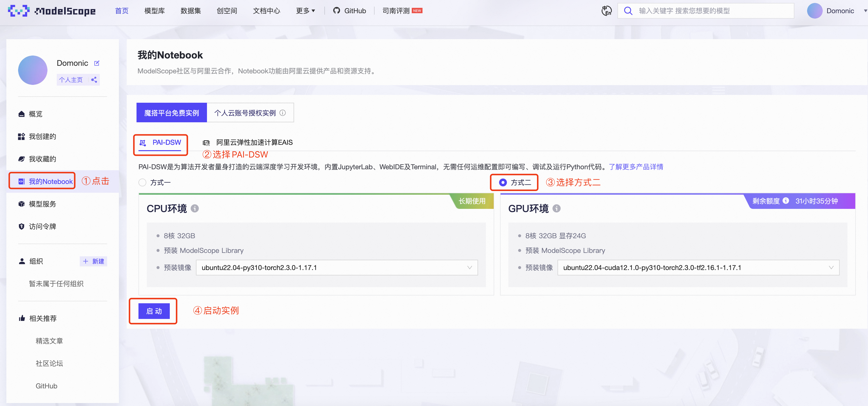Click the info icon beside 剩余额度

coord(786,201)
